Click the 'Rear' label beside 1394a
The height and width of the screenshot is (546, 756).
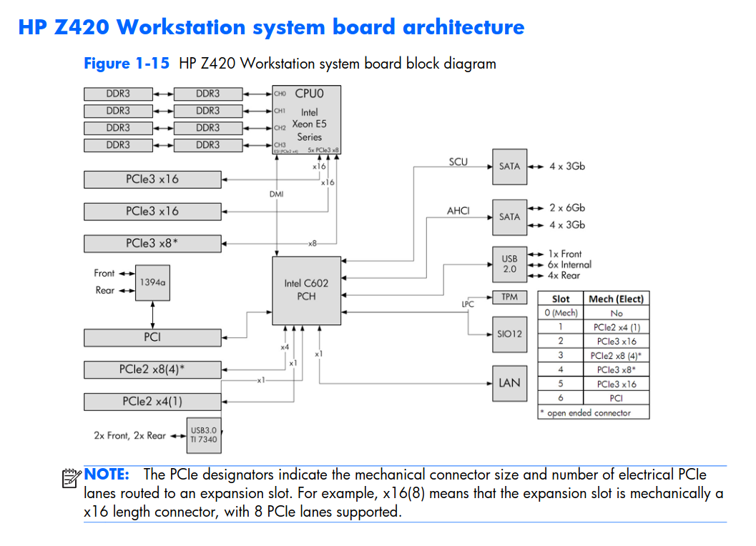[104, 291]
